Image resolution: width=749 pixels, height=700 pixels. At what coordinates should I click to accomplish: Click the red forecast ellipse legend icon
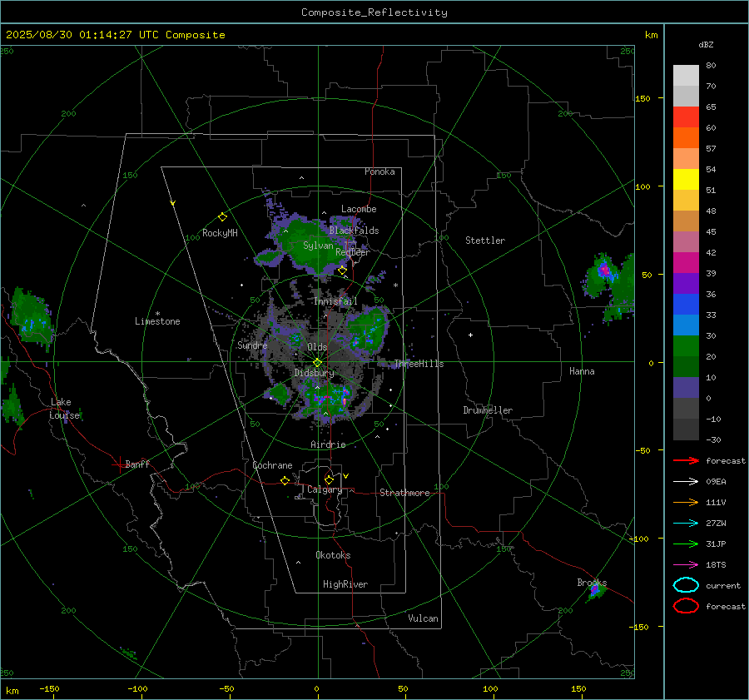(686, 606)
